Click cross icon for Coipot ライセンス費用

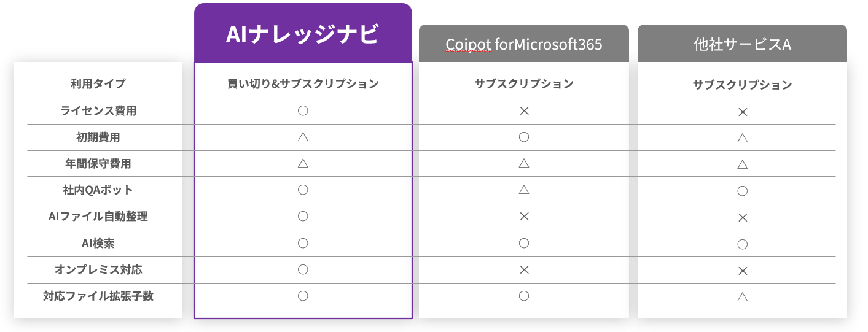(x=523, y=111)
